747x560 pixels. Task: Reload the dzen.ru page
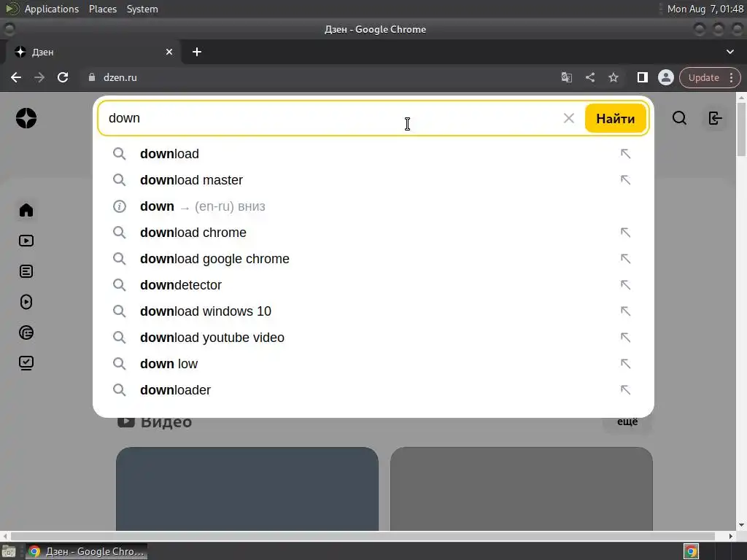click(x=63, y=77)
